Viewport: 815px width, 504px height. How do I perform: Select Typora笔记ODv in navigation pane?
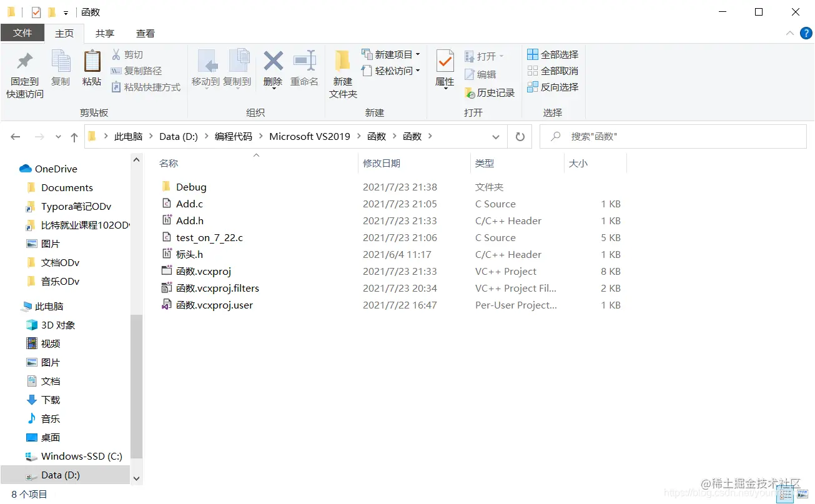click(69, 207)
